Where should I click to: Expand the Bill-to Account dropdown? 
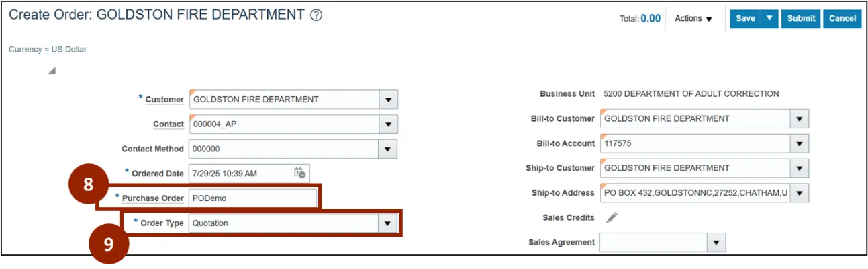[x=799, y=143]
